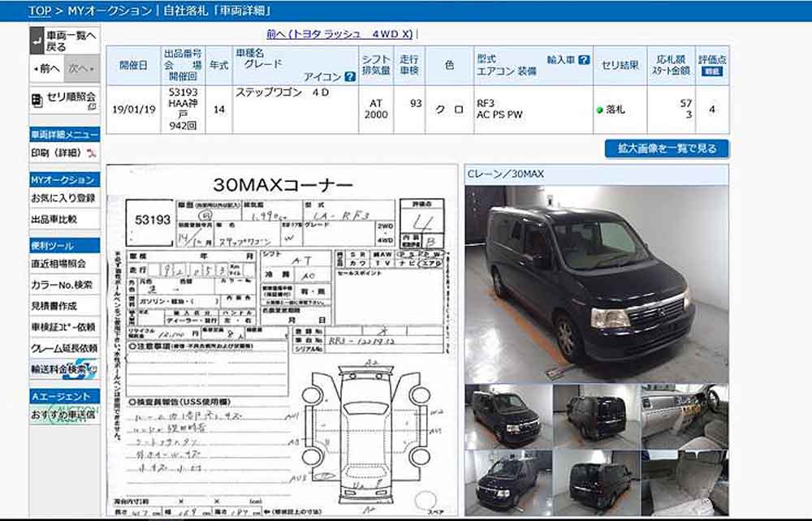Screen dimensions: 812x521
Task: Open 車検証コピー依頼 sidebar item
Action: pos(65,328)
